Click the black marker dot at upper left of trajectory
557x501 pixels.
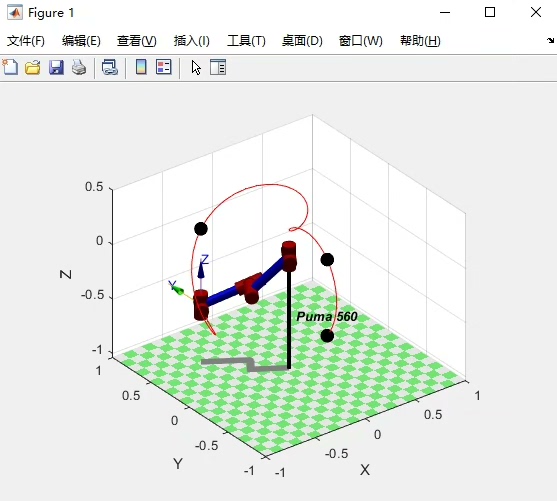pos(201,229)
